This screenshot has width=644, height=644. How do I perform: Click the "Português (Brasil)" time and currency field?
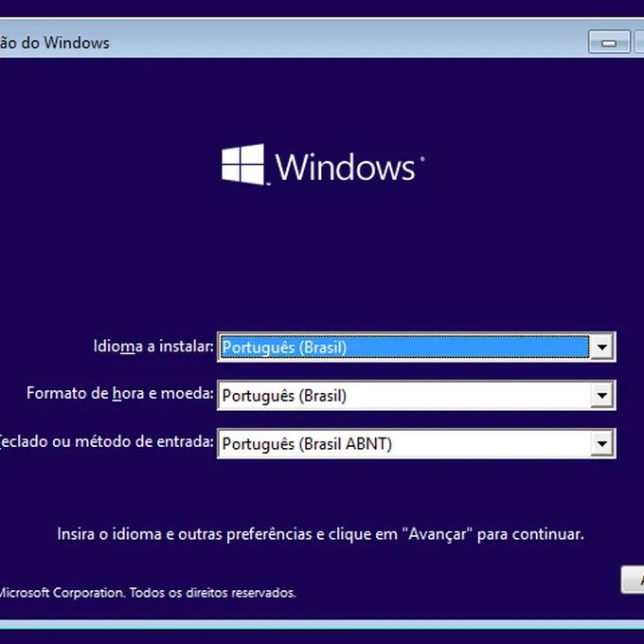tap(416, 396)
